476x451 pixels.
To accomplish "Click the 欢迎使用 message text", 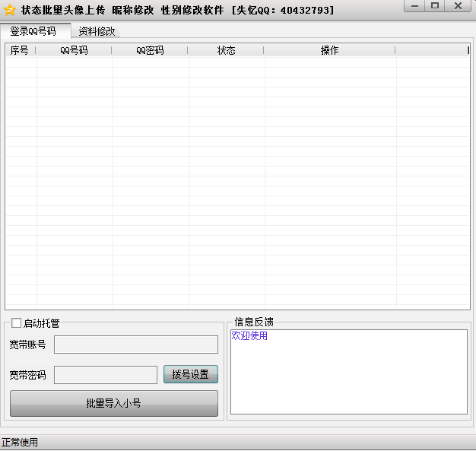I will pos(249,335).
